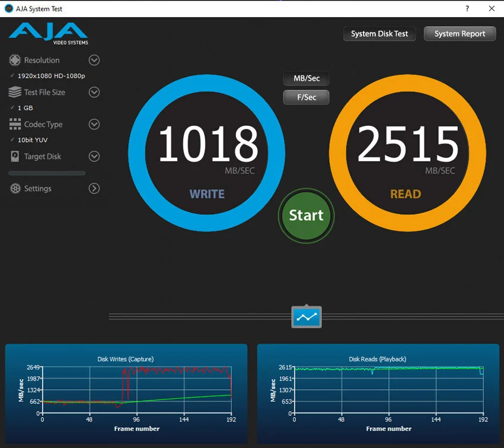The height and width of the screenshot is (448, 504).
Task: Click the Codec Type label
Action: [x=43, y=125]
